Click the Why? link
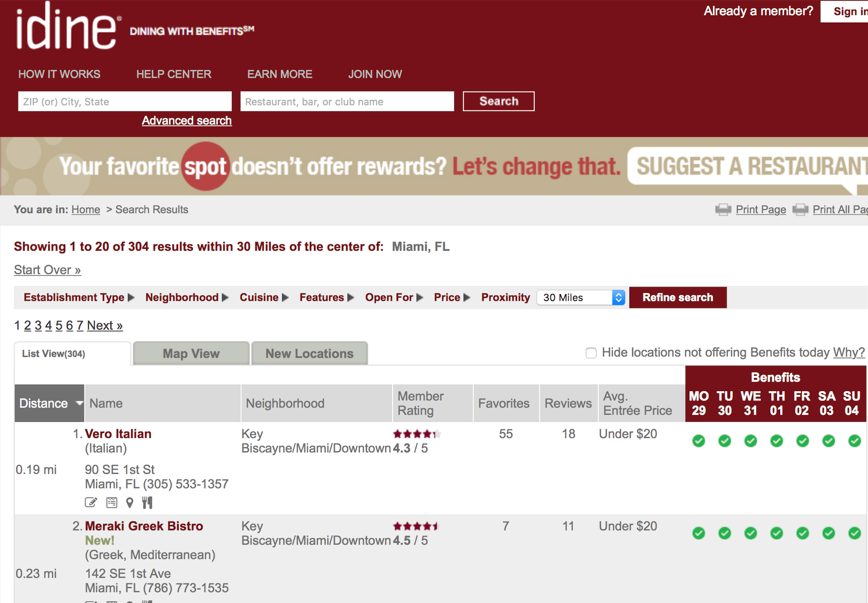Image resolution: width=868 pixels, height=603 pixels. click(849, 352)
